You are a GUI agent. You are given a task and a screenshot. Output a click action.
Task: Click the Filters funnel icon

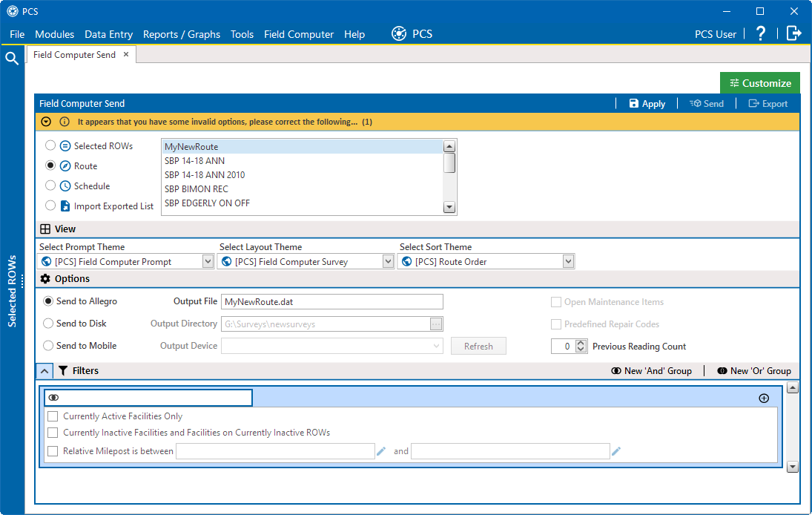coord(63,370)
